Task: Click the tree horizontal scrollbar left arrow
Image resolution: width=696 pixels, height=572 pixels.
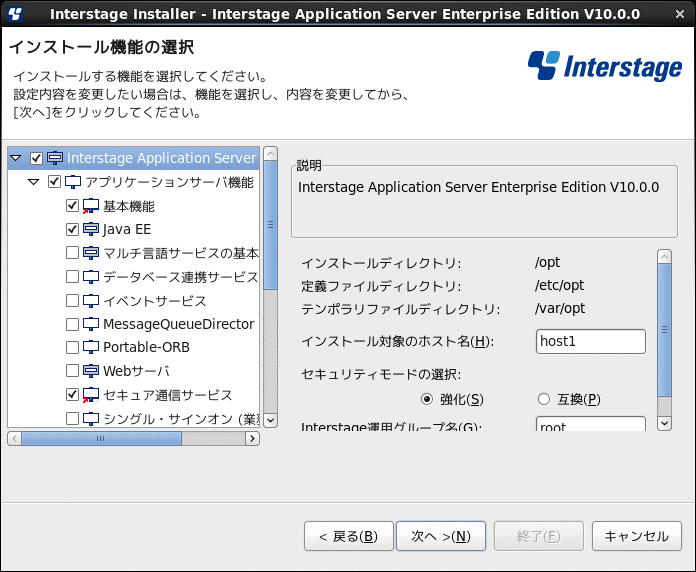Action: (15, 438)
